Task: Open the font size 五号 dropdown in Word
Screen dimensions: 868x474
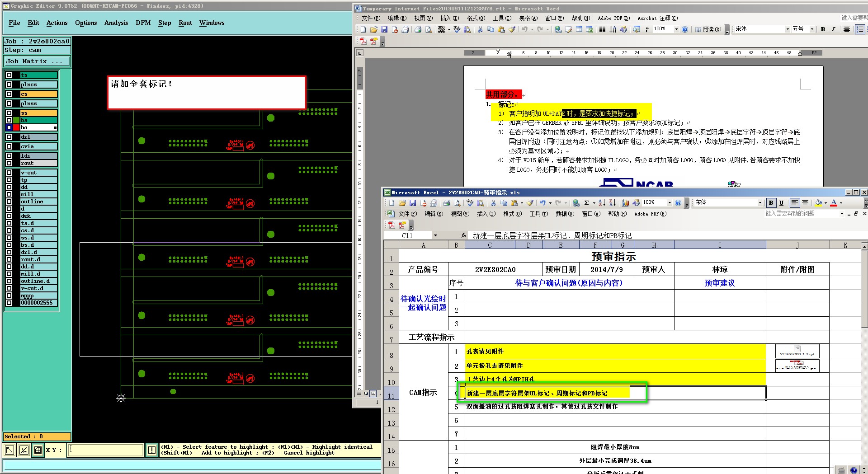Action: point(812,29)
